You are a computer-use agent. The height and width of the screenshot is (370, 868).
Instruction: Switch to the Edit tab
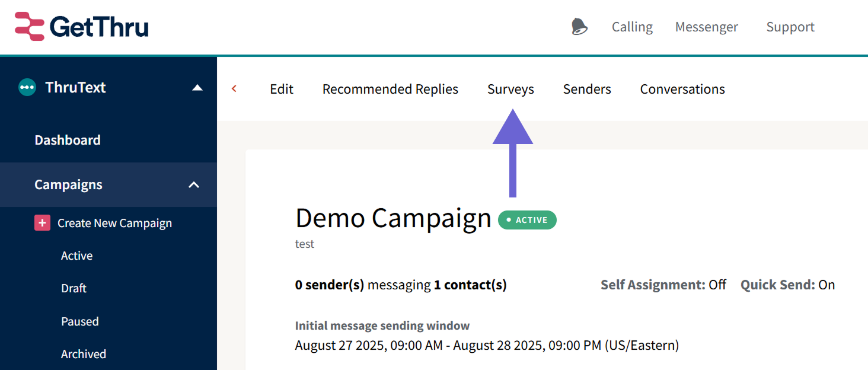click(x=282, y=89)
